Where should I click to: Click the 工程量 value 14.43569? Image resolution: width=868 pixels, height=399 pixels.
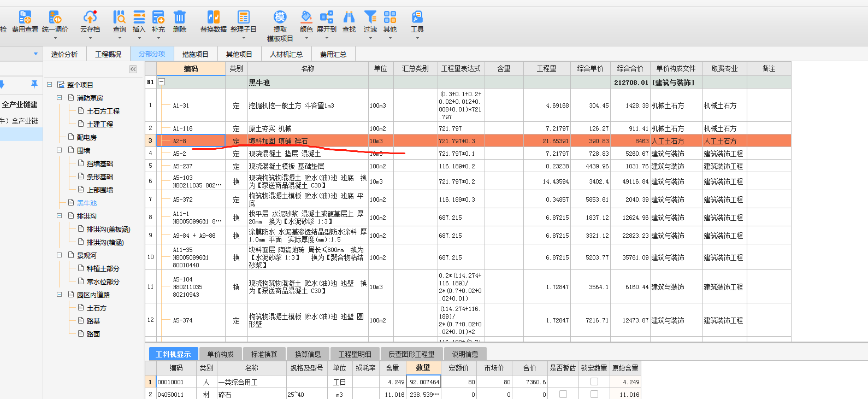(547, 181)
